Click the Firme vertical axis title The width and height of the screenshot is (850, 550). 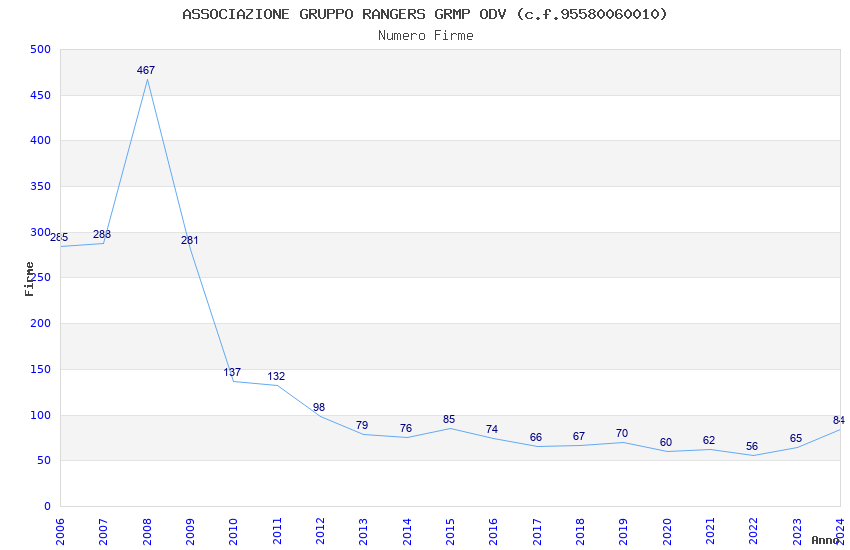(x=29, y=279)
